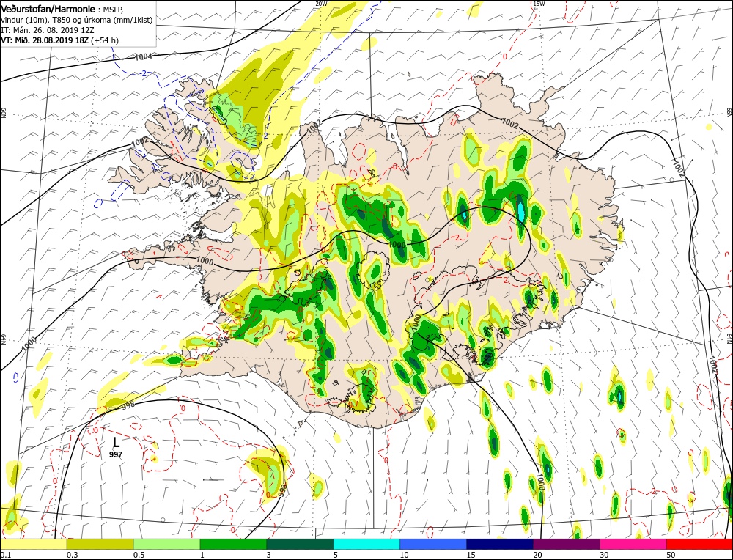Pick the red 50 mm legend swatch
This screenshot has width=733, height=560.
(699, 544)
